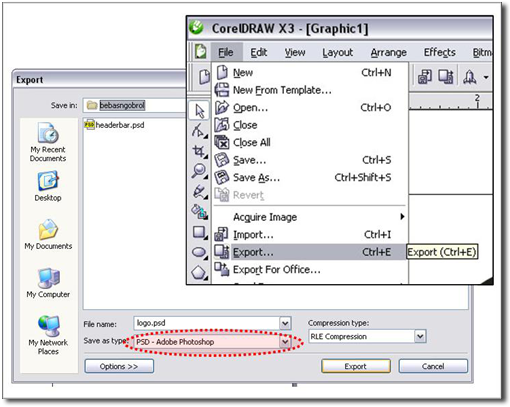Click the Cancel button
Screen dimensions: 510x407
point(433,366)
